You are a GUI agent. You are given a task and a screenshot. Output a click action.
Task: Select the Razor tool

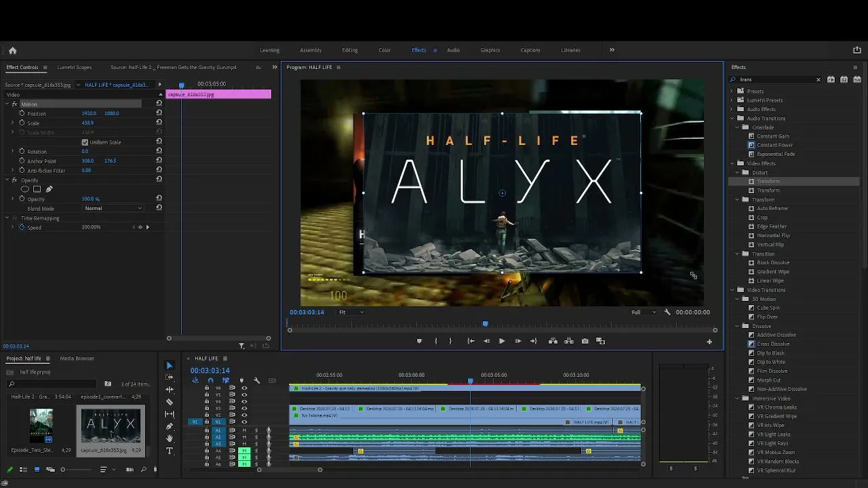(x=170, y=402)
